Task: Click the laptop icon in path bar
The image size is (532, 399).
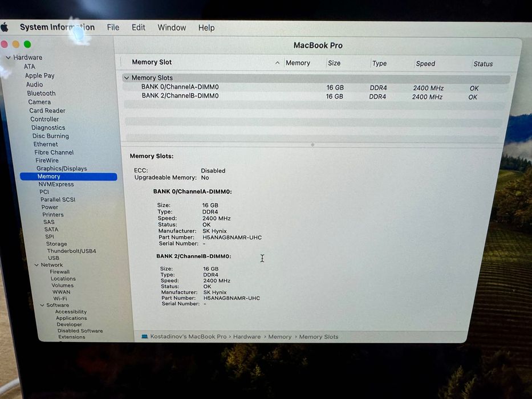Action: point(144,336)
